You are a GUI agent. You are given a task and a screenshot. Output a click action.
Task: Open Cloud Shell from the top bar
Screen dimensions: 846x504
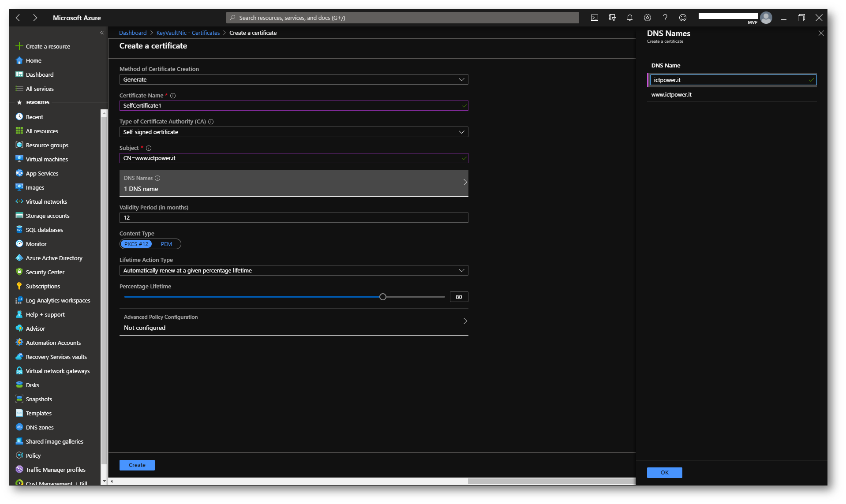(594, 18)
